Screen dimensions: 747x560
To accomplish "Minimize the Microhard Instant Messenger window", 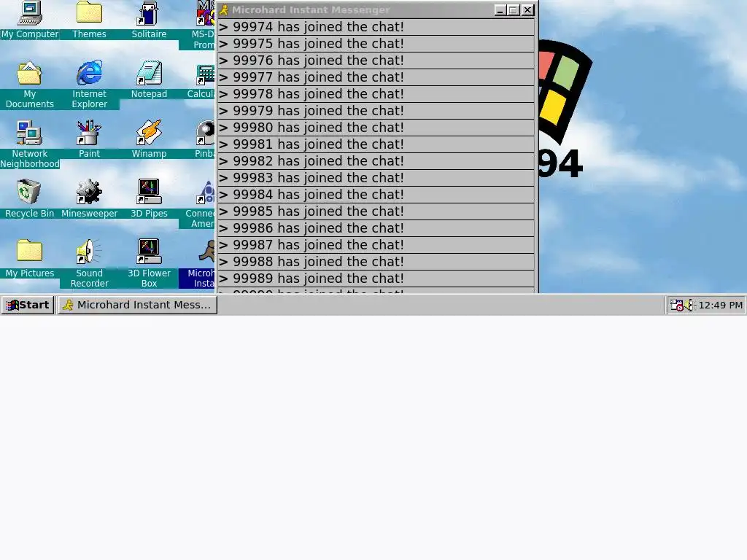I will pyautogui.click(x=500, y=10).
